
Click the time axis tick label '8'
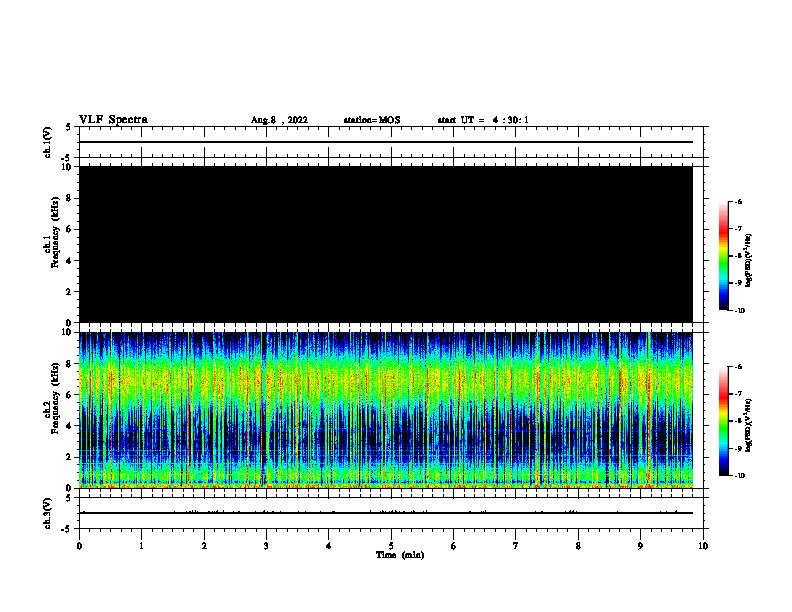coord(578,546)
